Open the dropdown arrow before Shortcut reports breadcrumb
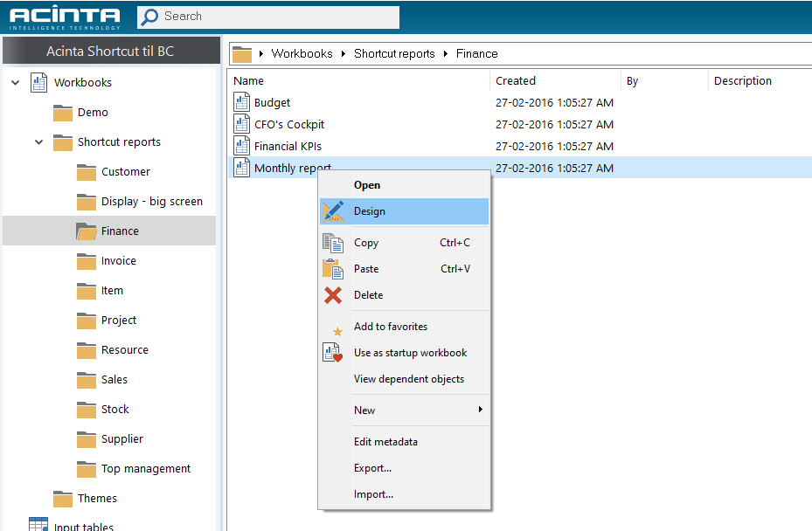 tap(344, 53)
